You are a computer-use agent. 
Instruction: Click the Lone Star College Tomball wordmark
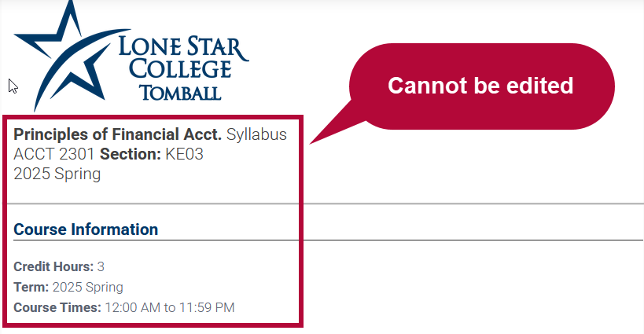point(183,68)
